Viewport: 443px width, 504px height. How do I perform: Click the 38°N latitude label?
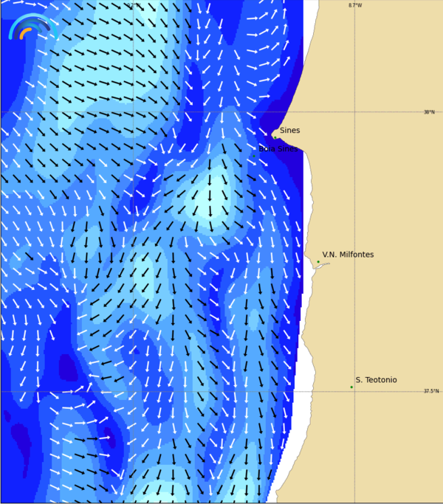pos(429,112)
